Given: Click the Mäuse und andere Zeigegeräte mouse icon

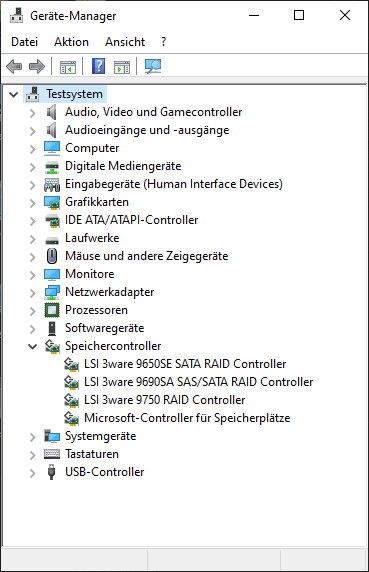Looking at the screenshot, I should pyautogui.click(x=52, y=256).
